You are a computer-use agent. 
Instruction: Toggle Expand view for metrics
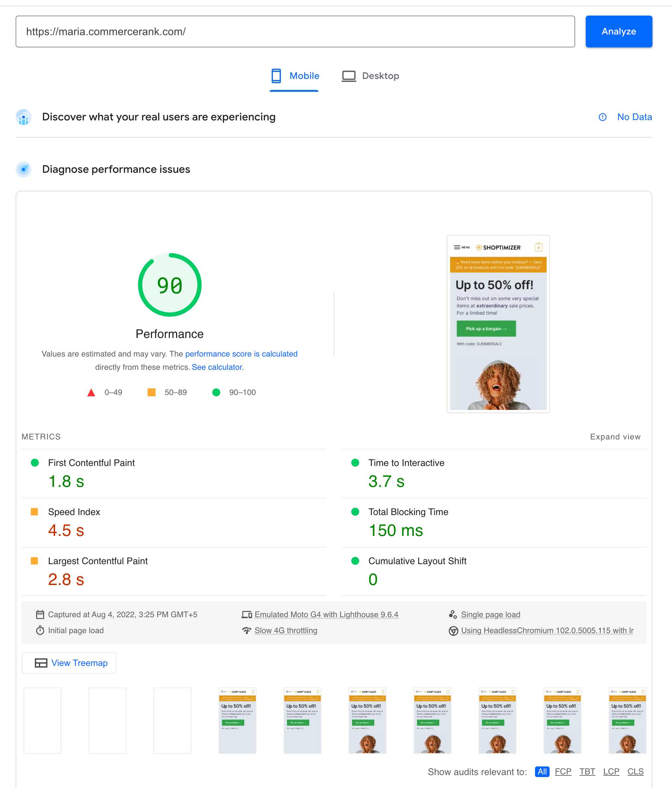click(615, 436)
